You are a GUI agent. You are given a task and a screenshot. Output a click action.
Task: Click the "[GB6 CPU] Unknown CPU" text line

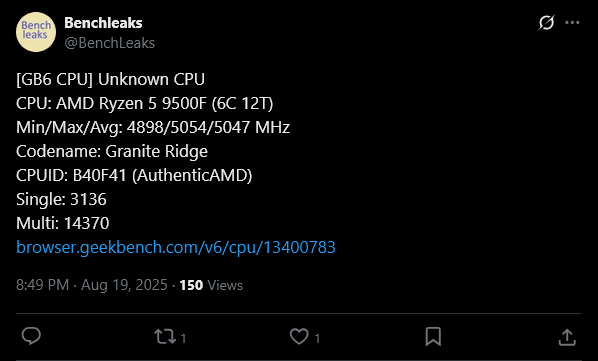click(x=111, y=80)
